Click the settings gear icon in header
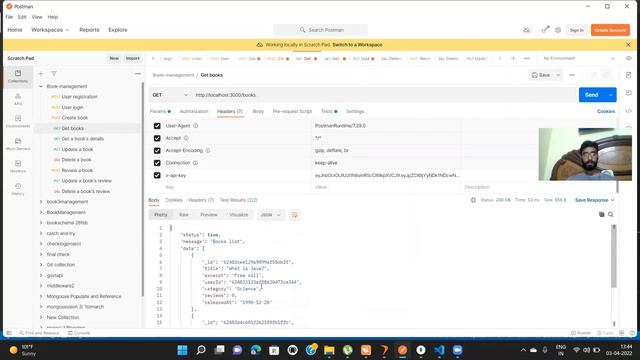Viewport: 640px width, 360px height. tap(558, 30)
